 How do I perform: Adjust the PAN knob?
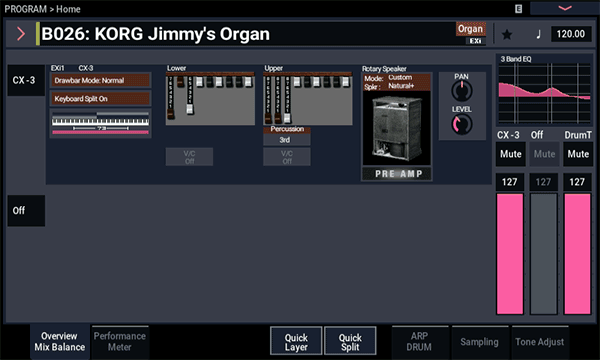[461, 91]
